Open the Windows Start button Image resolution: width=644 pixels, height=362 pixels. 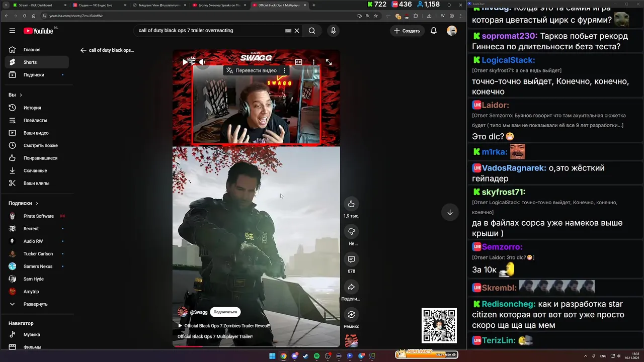pyautogui.click(x=272, y=356)
